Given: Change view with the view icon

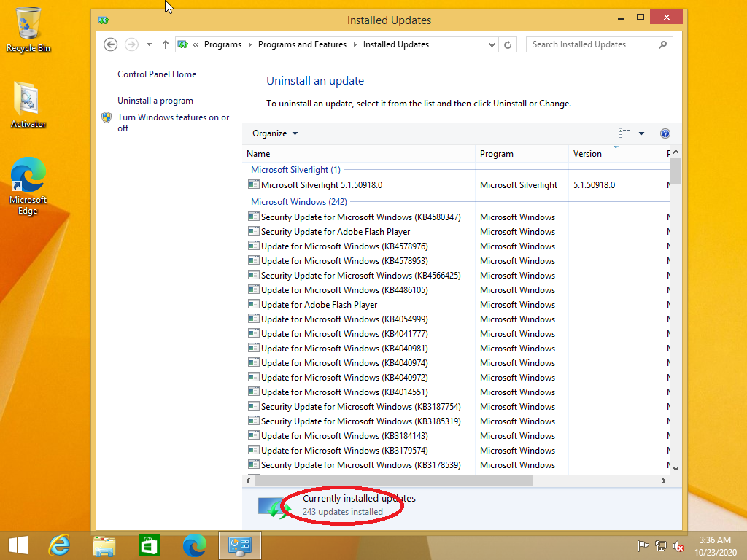Looking at the screenshot, I should (624, 133).
